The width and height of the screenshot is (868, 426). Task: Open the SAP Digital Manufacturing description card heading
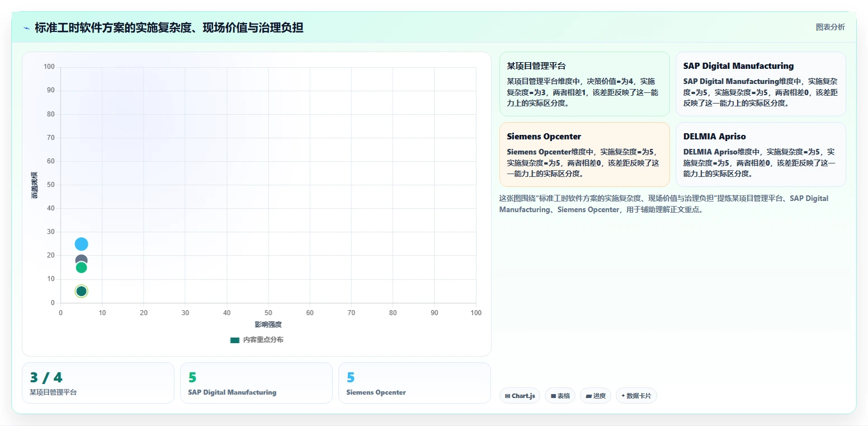[738, 66]
